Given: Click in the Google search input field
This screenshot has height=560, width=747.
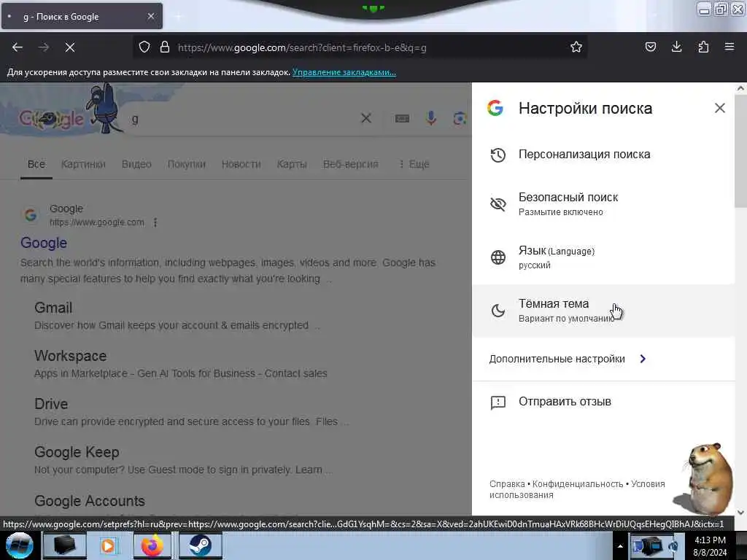Looking at the screenshot, I should pos(241,119).
